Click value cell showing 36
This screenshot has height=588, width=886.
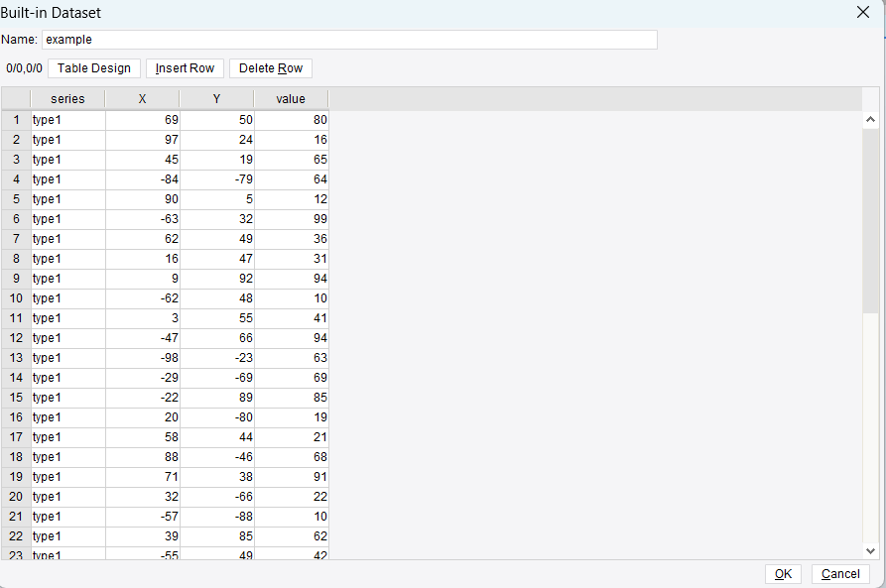click(x=291, y=239)
